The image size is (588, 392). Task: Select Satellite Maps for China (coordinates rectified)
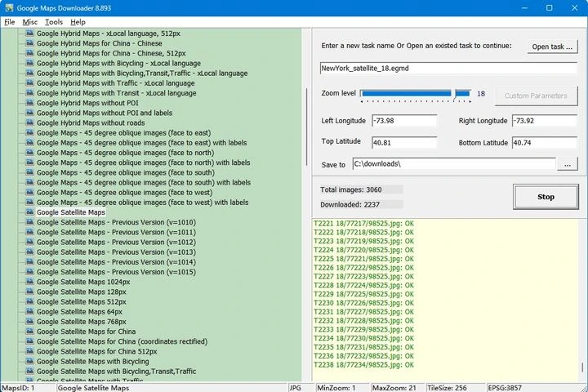[122, 341]
